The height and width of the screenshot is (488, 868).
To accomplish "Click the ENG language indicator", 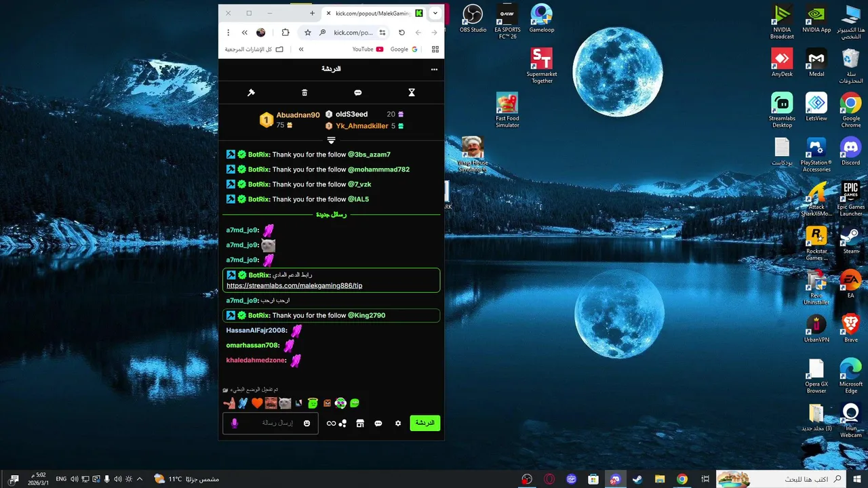I will [61, 479].
